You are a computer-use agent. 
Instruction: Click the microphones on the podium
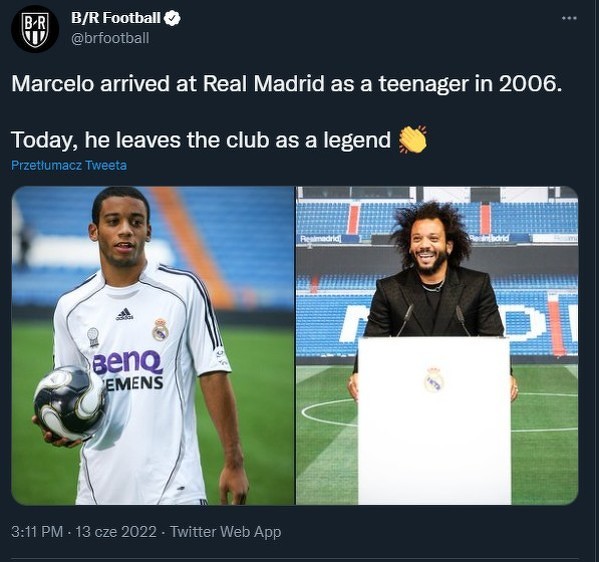coord(434,320)
